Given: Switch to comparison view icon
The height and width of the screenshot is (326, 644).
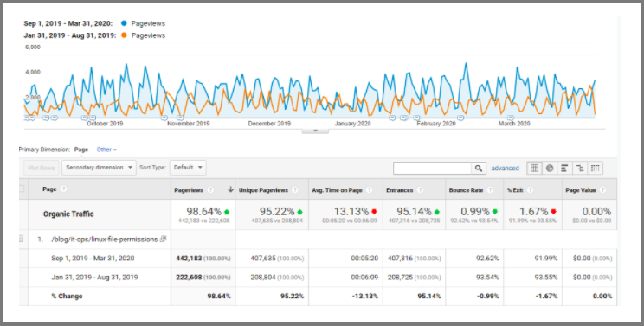Looking at the screenshot, I should (580, 168).
